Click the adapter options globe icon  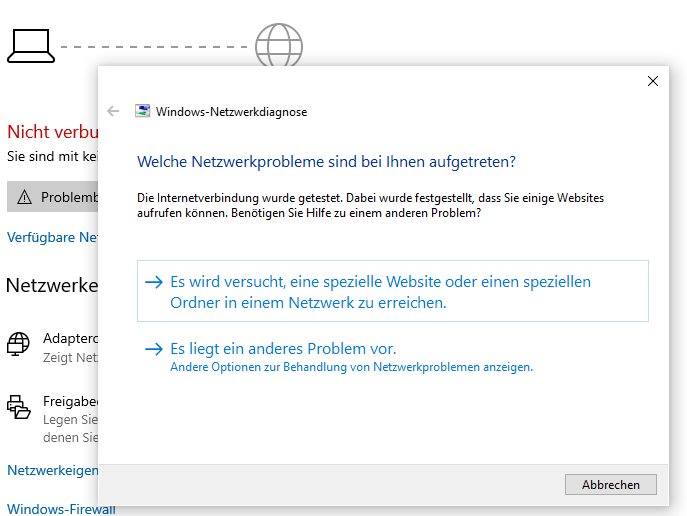18,344
